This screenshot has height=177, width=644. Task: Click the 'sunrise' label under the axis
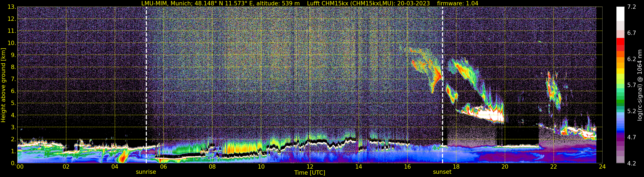coord(146,172)
